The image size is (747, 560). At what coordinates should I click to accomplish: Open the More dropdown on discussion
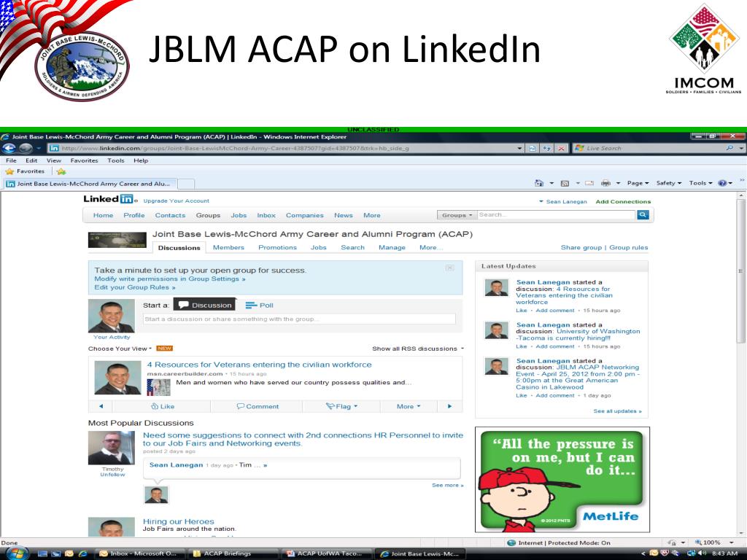(x=409, y=406)
